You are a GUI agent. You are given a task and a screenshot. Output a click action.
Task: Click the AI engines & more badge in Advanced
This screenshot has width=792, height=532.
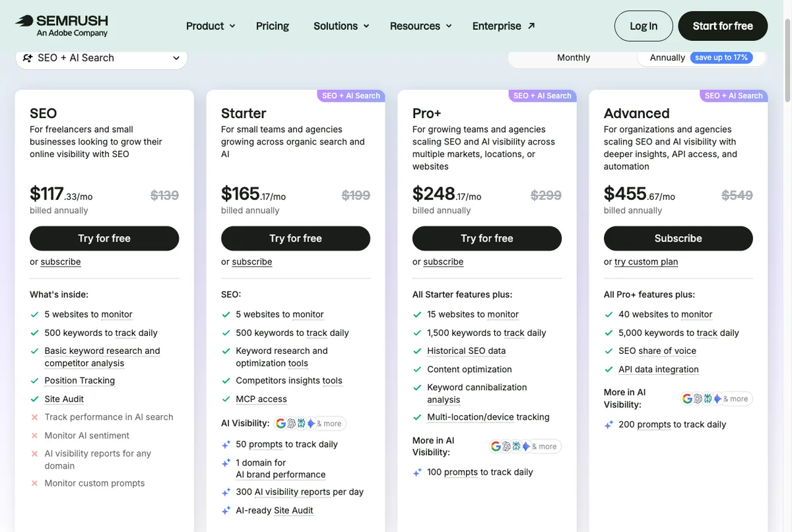[x=716, y=399]
